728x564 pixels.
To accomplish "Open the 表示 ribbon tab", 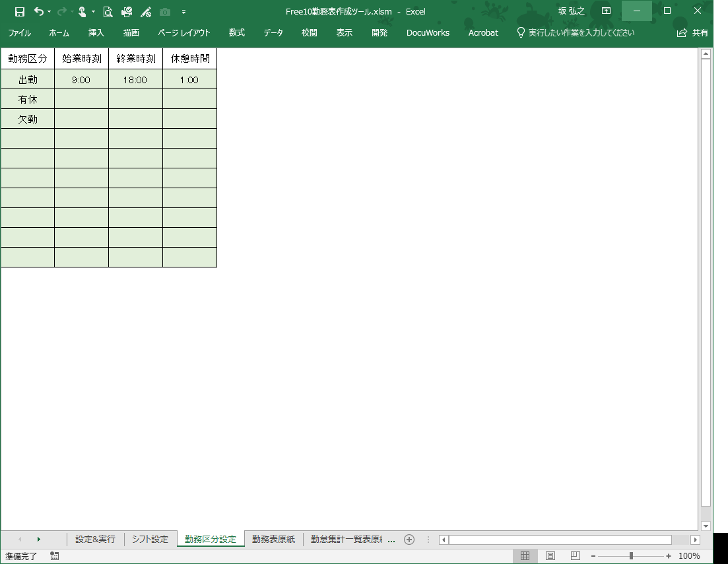I will tap(345, 33).
